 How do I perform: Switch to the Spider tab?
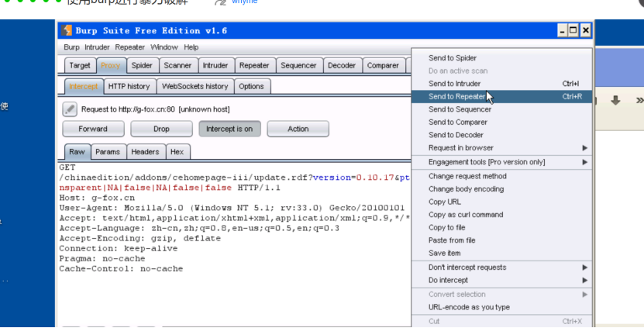click(142, 65)
